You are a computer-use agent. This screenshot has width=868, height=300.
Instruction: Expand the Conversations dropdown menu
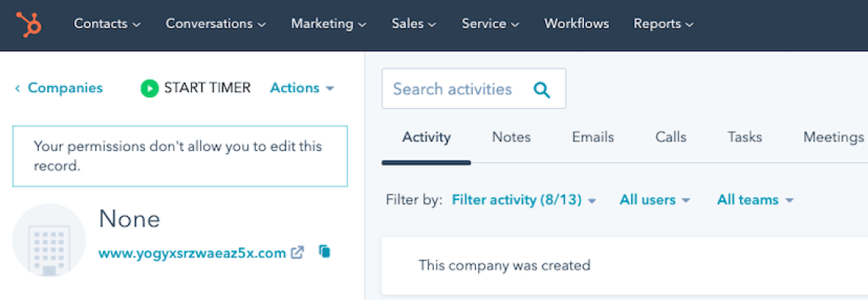point(216,24)
